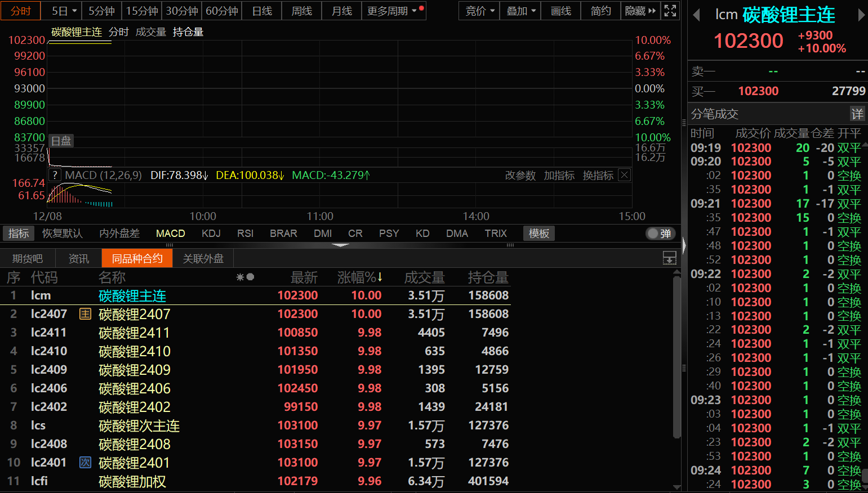The height and width of the screenshot is (493, 868).
Task: Toggle the 简约 simplified view
Action: click(600, 11)
